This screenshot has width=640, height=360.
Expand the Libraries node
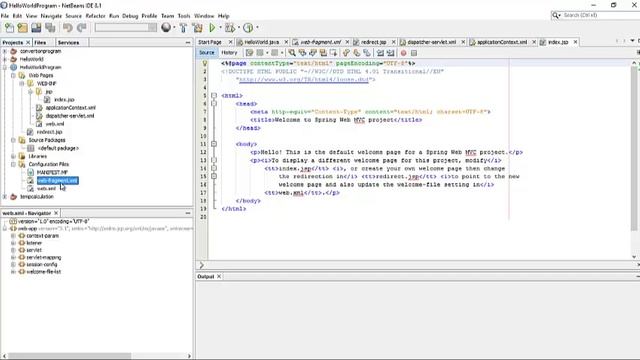pyautogui.click(x=13, y=156)
